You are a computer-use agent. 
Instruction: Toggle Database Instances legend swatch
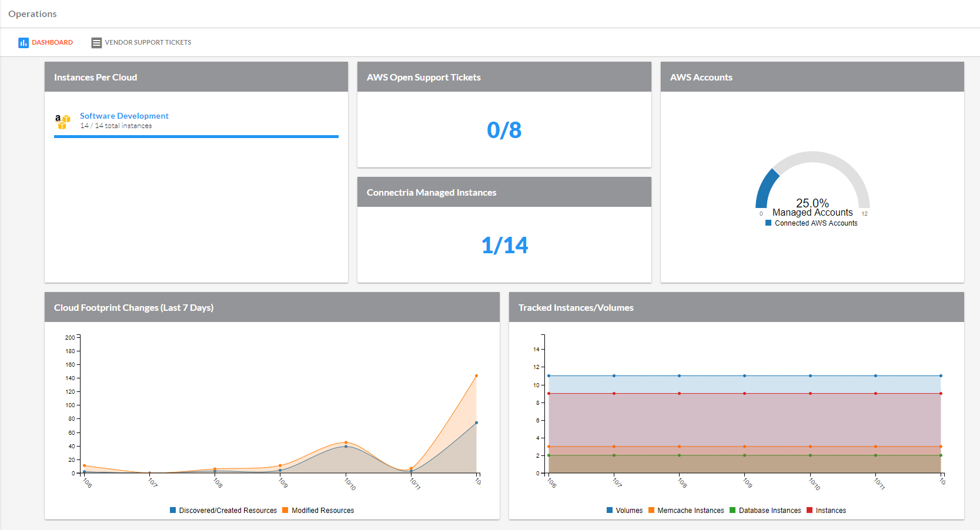[x=733, y=510]
